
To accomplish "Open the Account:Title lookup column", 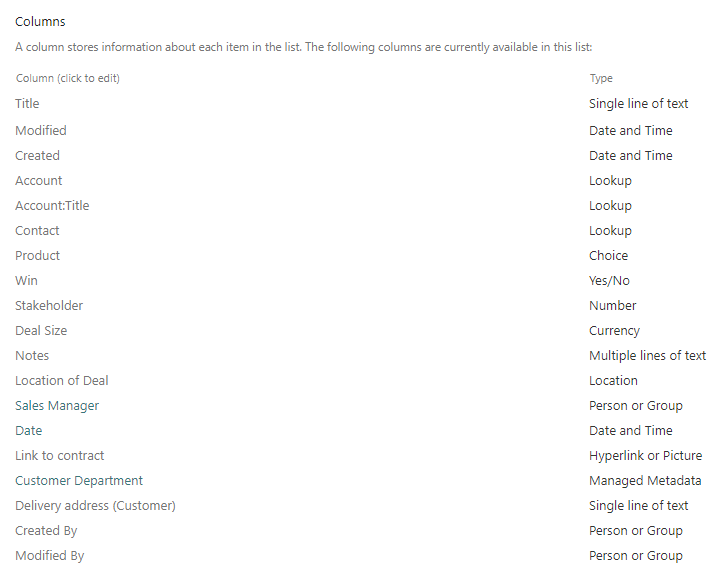I will coord(52,206).
